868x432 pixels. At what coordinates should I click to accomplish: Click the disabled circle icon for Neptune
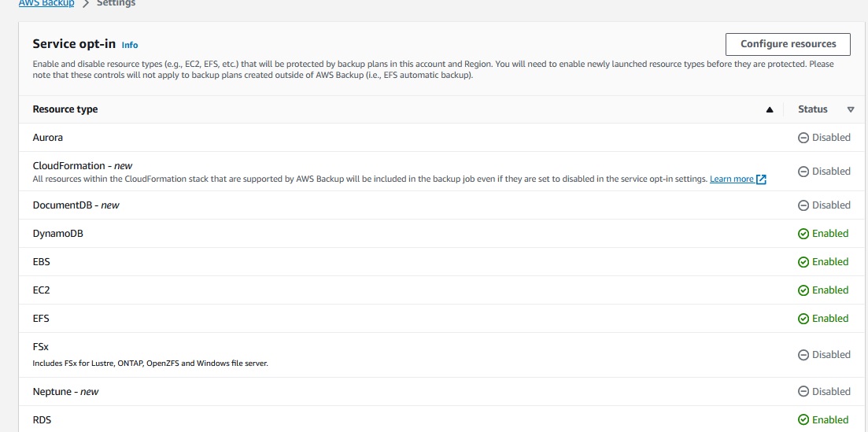803,392
